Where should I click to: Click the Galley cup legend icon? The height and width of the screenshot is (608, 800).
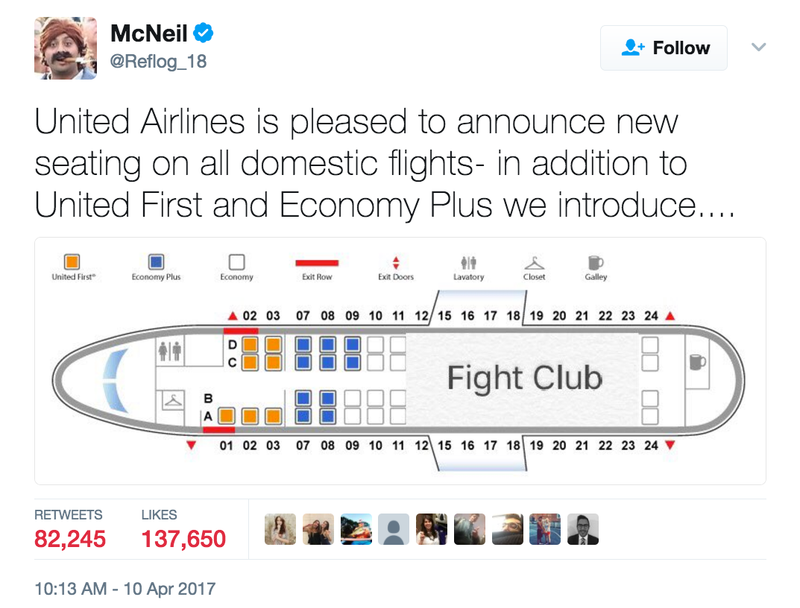[595, 262]
